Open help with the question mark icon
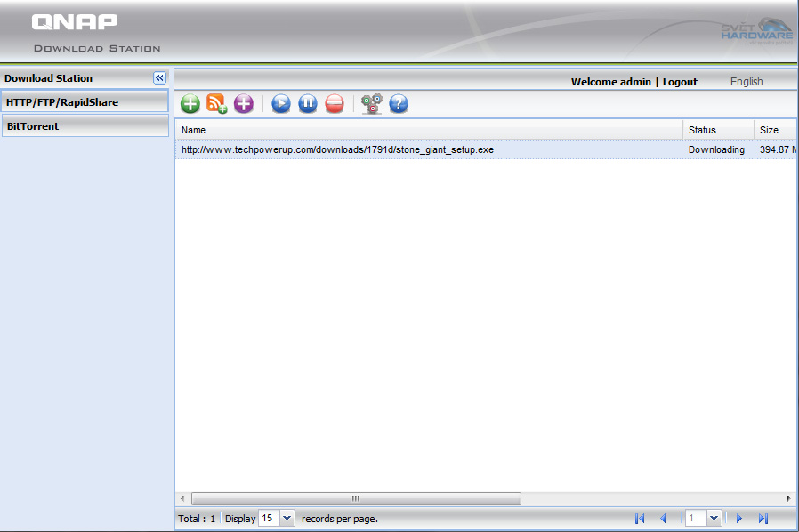 pos(399,104)
